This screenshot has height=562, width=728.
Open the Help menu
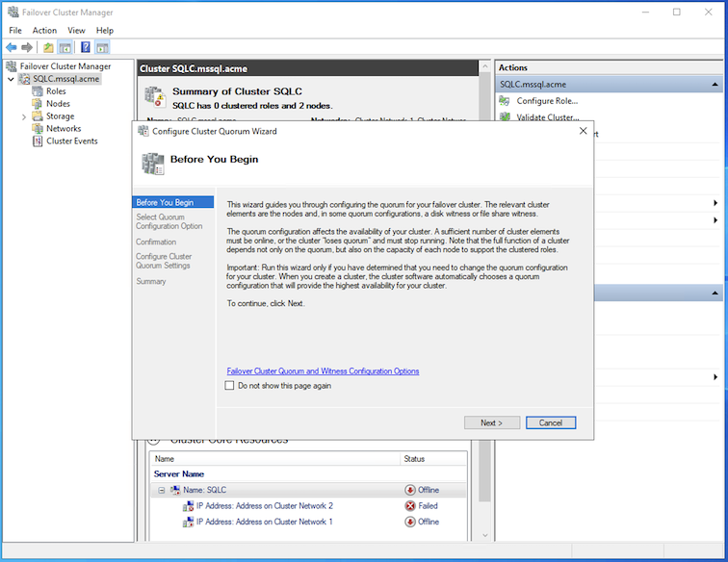(x=105, y=31)
